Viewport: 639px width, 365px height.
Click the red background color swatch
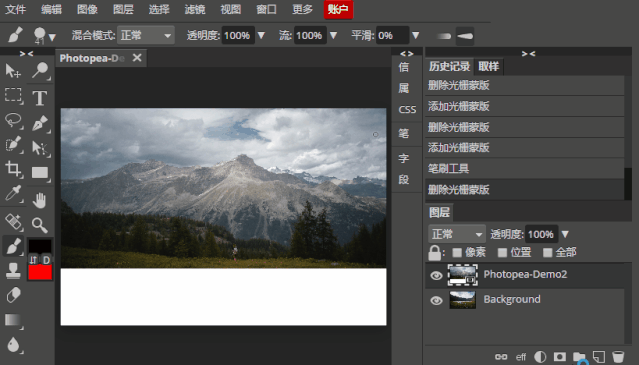pyautogui.click(x=40, y=272)
